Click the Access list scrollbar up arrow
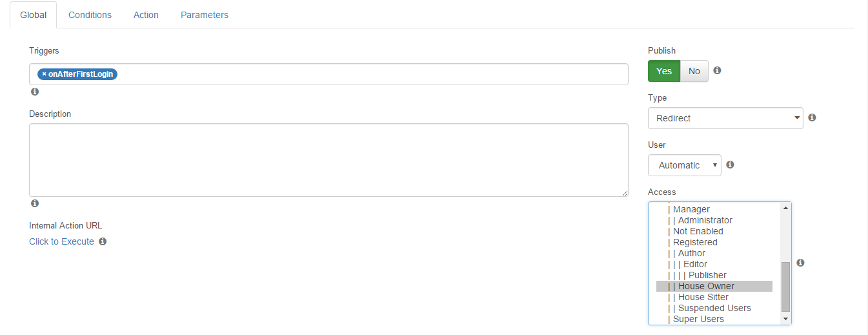The width and height of the screenshot is (868, 335). tap(785, 208)
